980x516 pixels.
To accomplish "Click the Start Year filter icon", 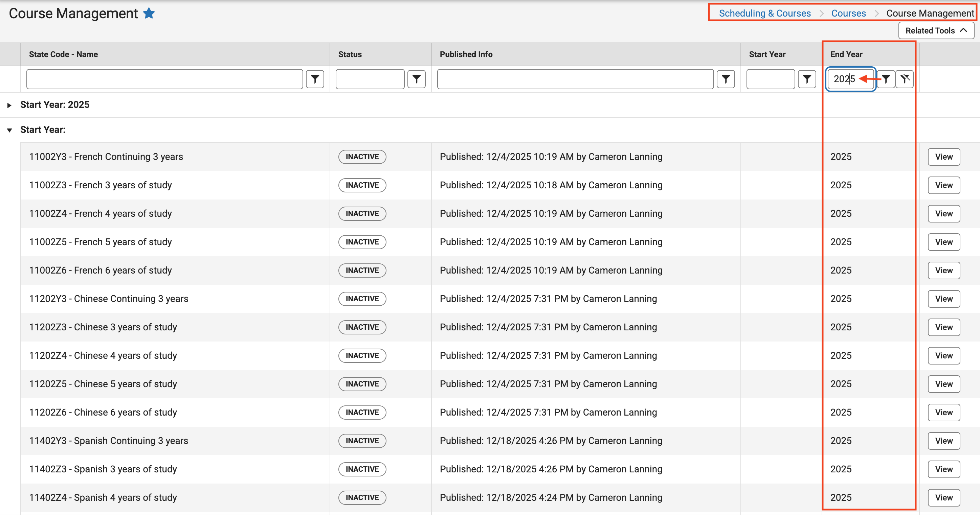I will pyautogui.click(x=806, y=79).
